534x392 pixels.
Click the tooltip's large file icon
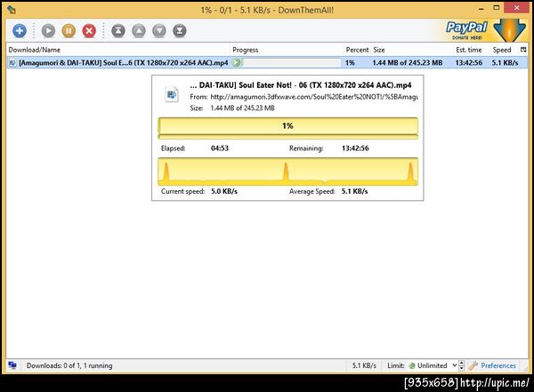(x=172, y=94)
